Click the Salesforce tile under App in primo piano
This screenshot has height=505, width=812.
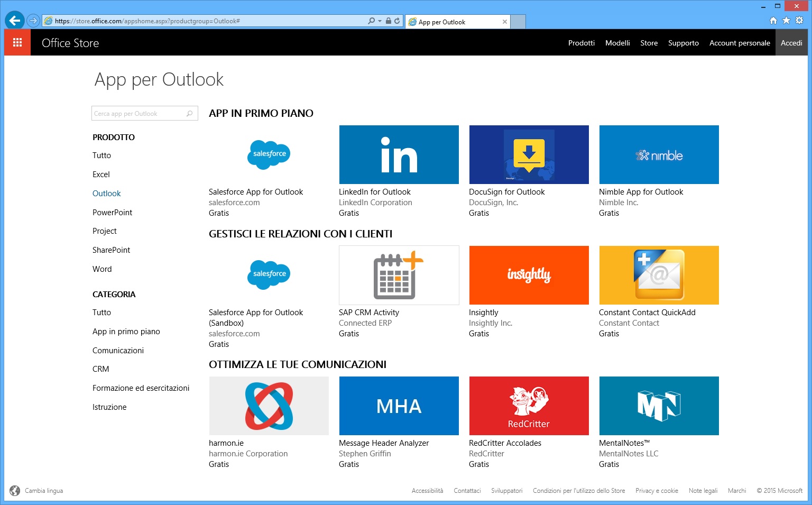(269, 154)
